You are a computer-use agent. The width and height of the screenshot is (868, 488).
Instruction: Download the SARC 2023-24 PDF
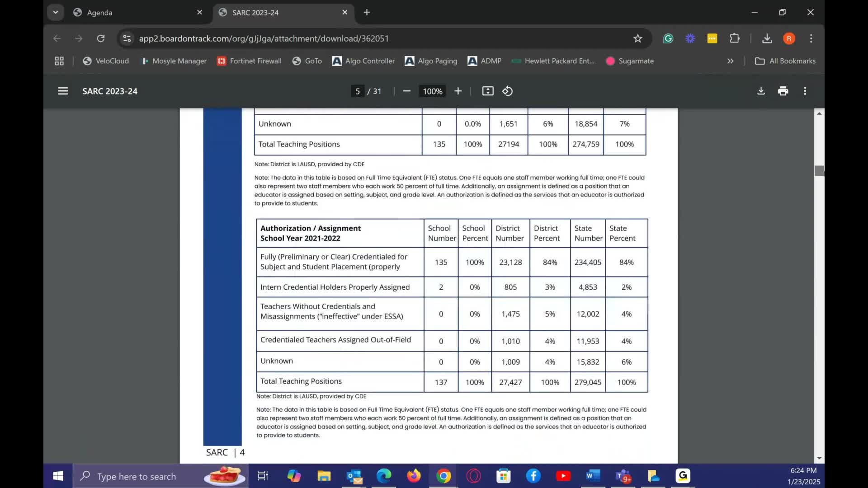tap(761, 91)
